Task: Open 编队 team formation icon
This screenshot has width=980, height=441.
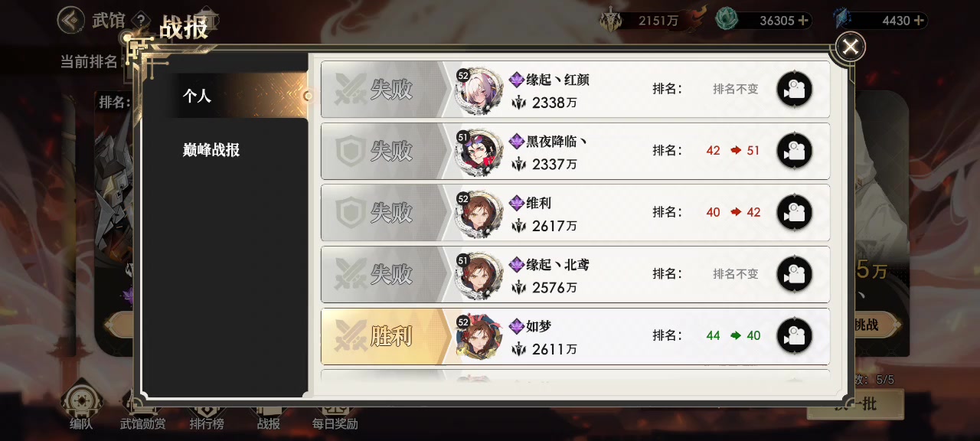Action: click(x=81, y=406)
